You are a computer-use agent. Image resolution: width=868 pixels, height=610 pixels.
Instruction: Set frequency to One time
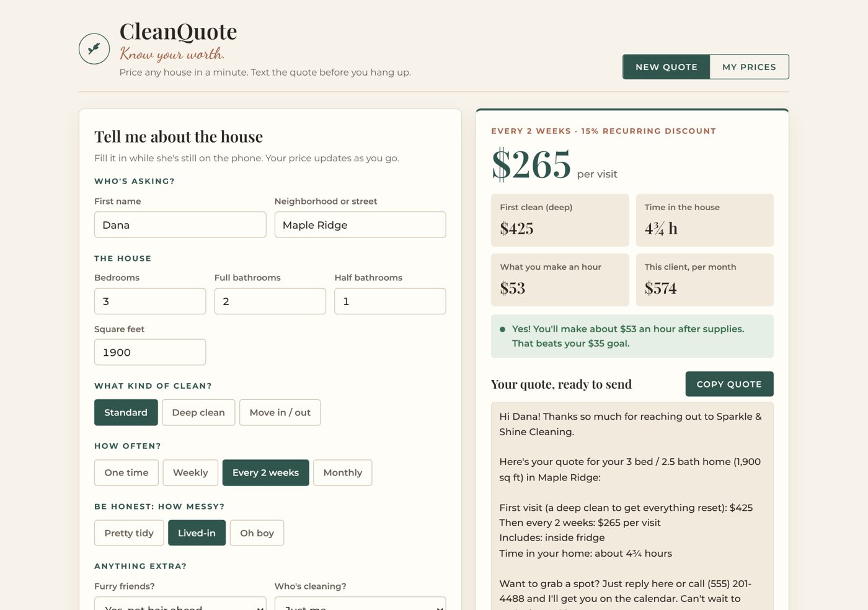pyautogui.click(x=126, y=472)
